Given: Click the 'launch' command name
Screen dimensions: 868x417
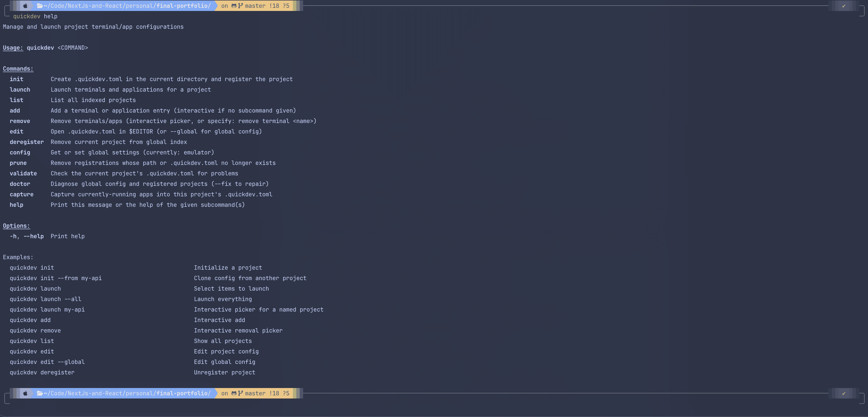Looking at the screenshot, I should click(20, 90).
